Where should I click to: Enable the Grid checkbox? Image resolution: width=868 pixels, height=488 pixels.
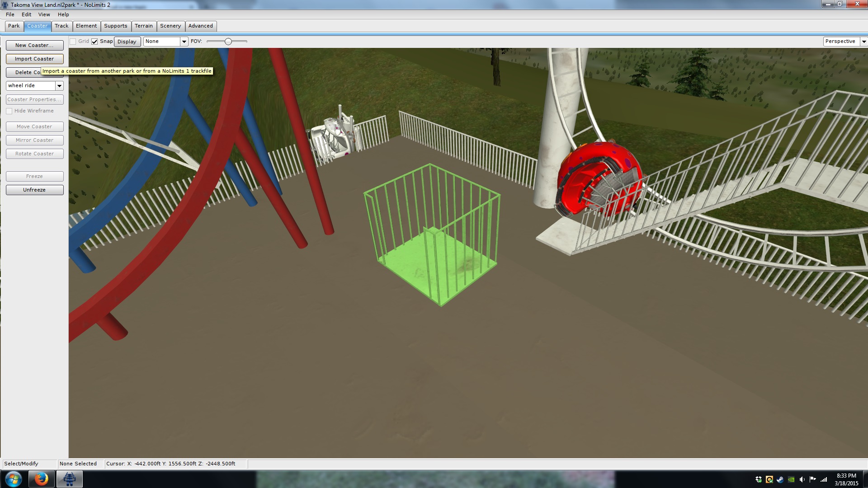tap(73, 42)
